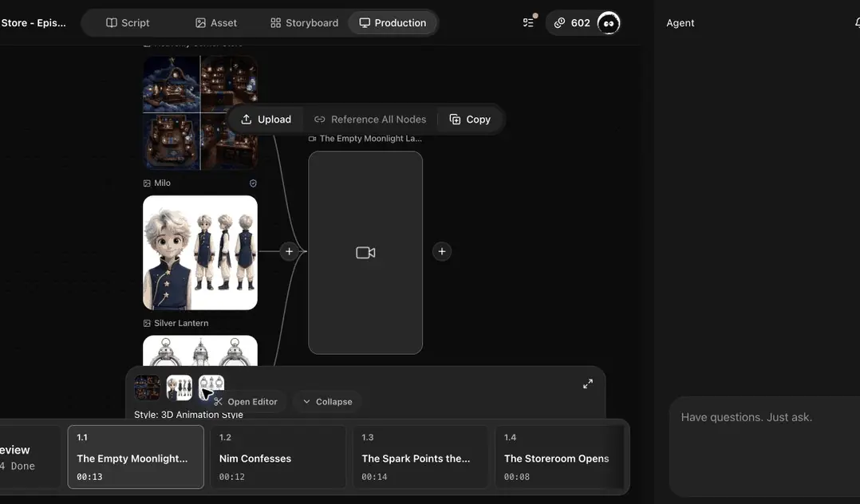
Task: Click the 602 credits indicator
Action: click(572, 23)
